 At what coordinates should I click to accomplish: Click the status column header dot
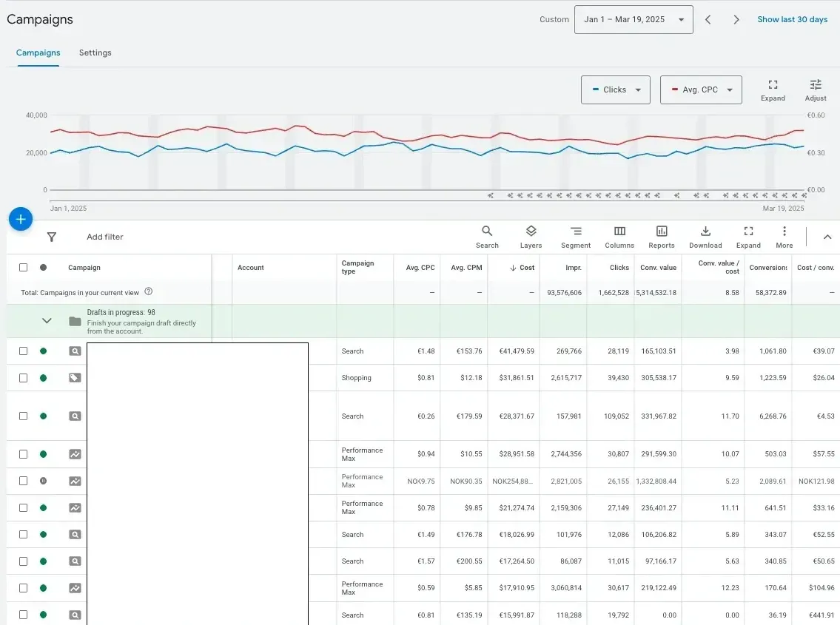(44, 267)
